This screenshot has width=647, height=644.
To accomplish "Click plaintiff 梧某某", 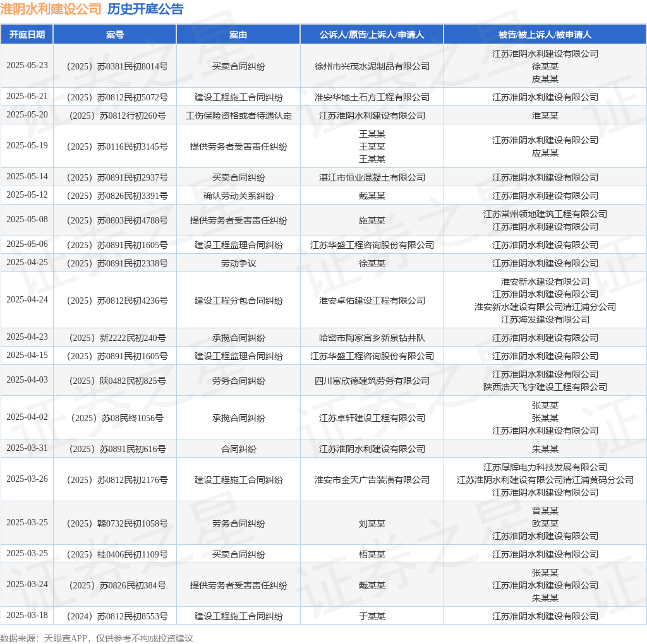I will (372, 554).
